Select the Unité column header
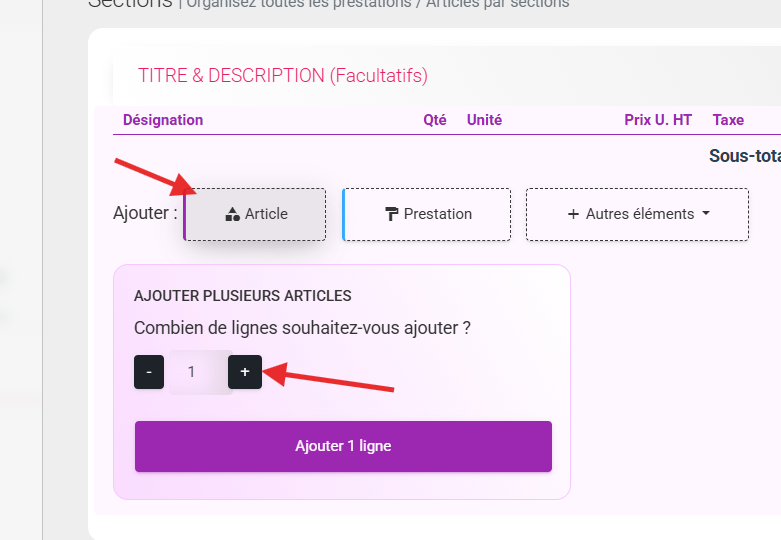 click(x=484, y=120)
